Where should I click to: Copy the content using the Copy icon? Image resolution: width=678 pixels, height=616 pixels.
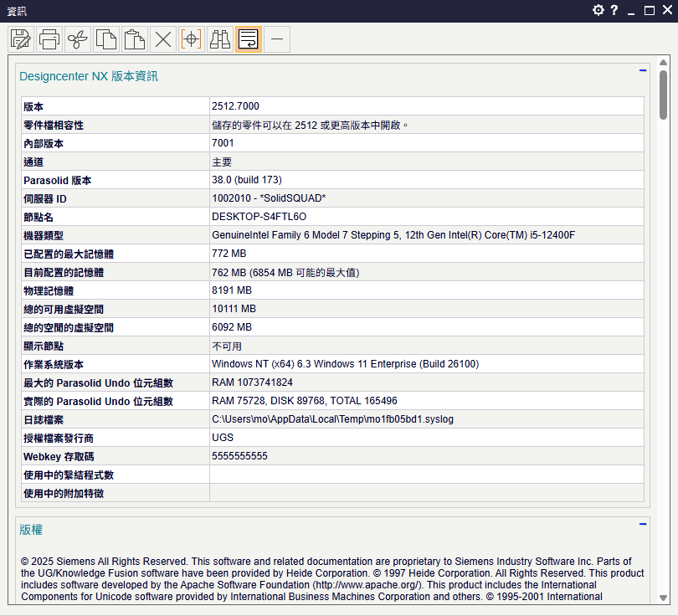pos(106,39)
